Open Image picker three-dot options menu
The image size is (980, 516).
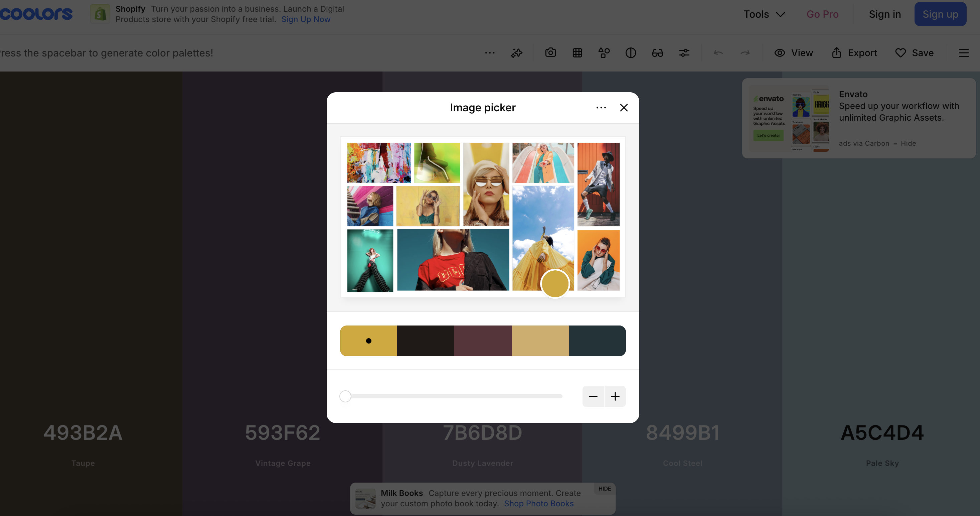pyautogui.click(x=601, y=108)
